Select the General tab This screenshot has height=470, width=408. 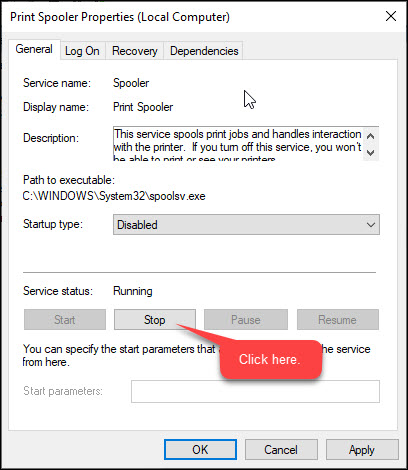tap(34, 49)
